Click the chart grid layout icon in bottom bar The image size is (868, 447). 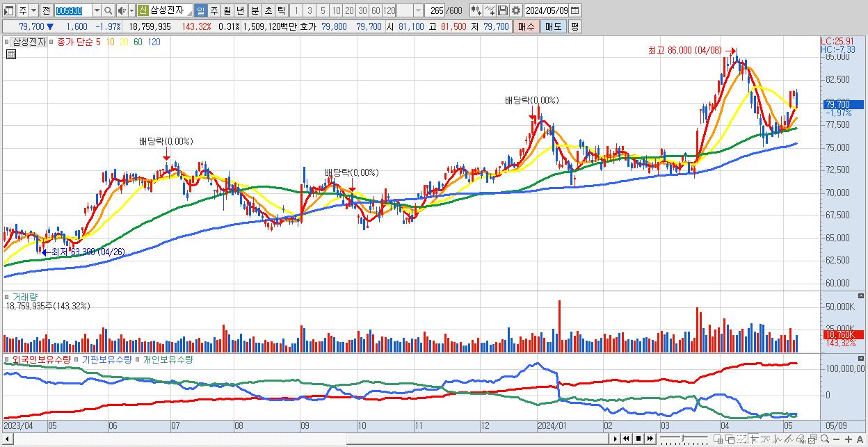point(718,439)
